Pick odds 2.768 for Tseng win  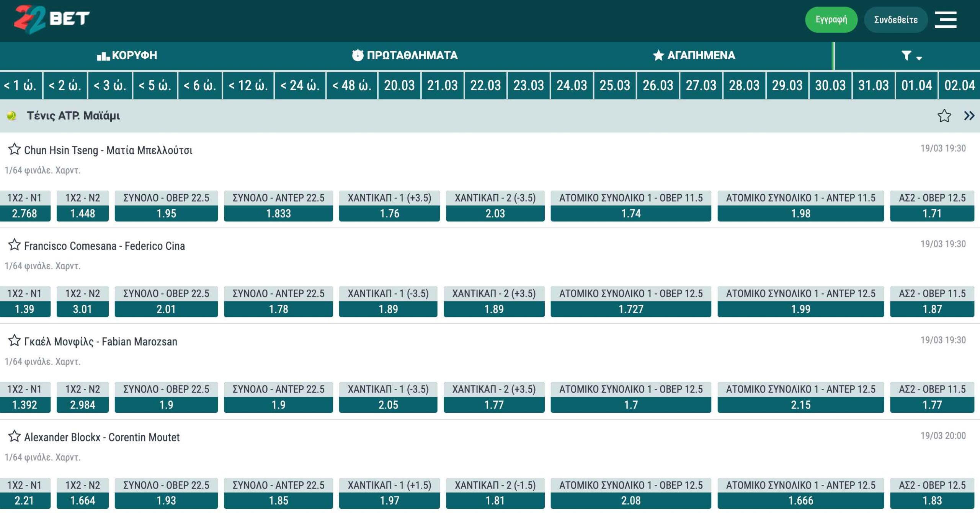pos(24,213)
